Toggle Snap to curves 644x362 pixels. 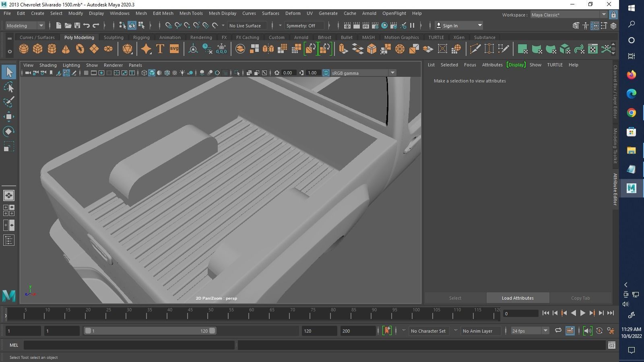coord(178,25)
